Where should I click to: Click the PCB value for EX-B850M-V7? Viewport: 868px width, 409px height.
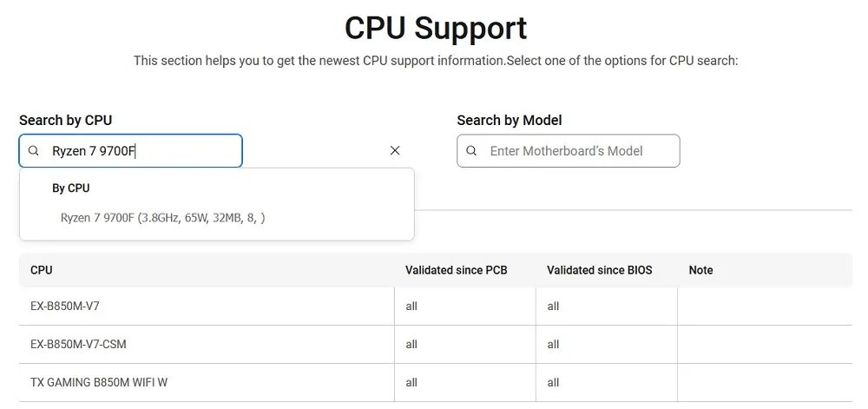pos(411,307)
